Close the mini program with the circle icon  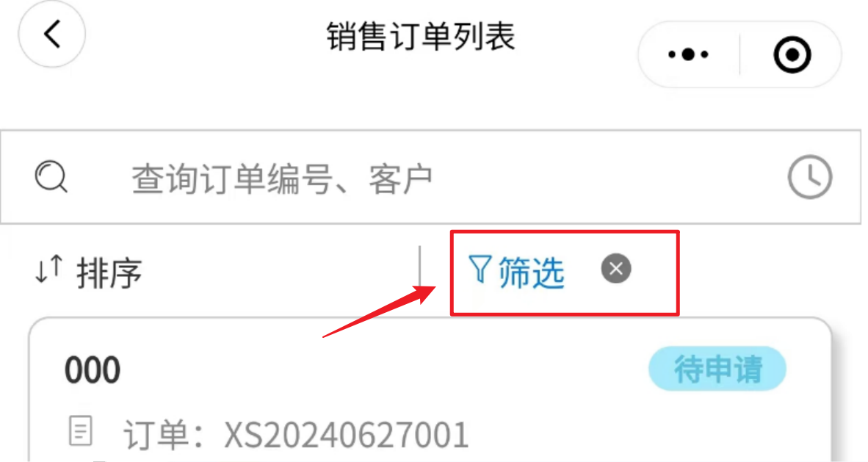(792, 54)
